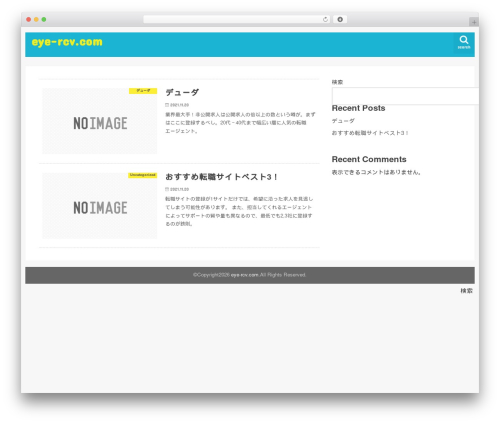
Task: Click the 表示できるコメントはありません text
Action: point(376,172)
